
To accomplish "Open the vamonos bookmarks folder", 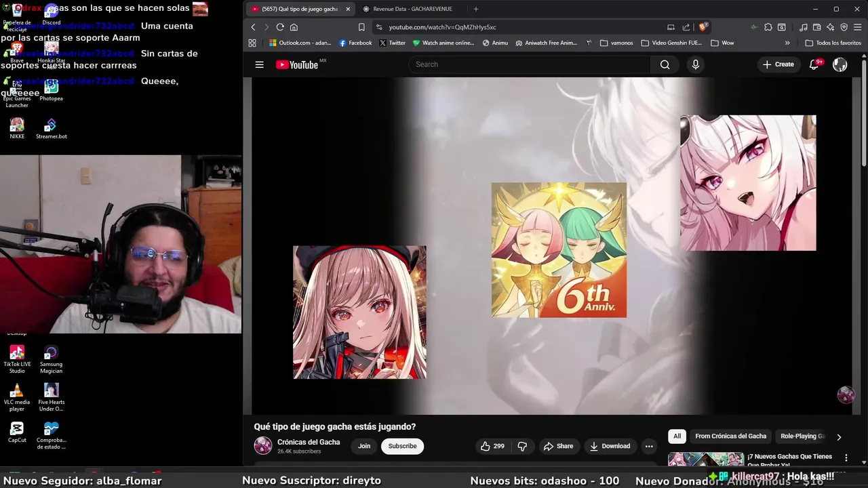I will tap(616, 43).
